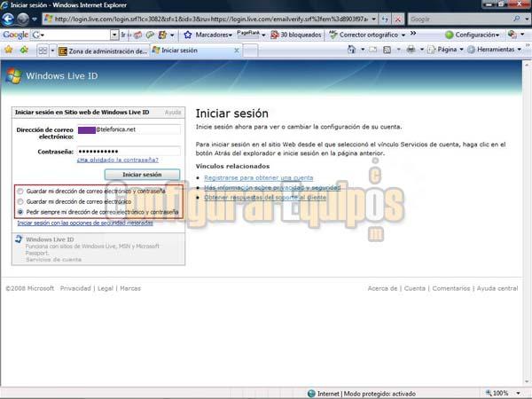The height and width of the screenshot is (399, 532).
Task: Show more Google toolbar buttons chevron
Action: 413,34
